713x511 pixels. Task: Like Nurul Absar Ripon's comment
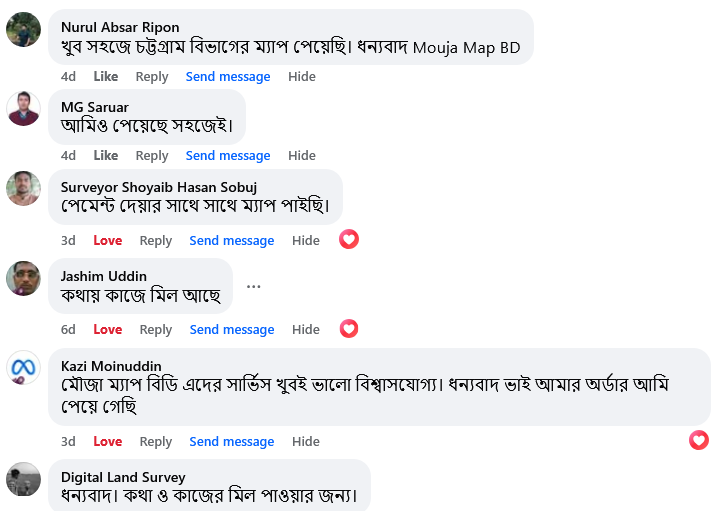click(106, 77)
